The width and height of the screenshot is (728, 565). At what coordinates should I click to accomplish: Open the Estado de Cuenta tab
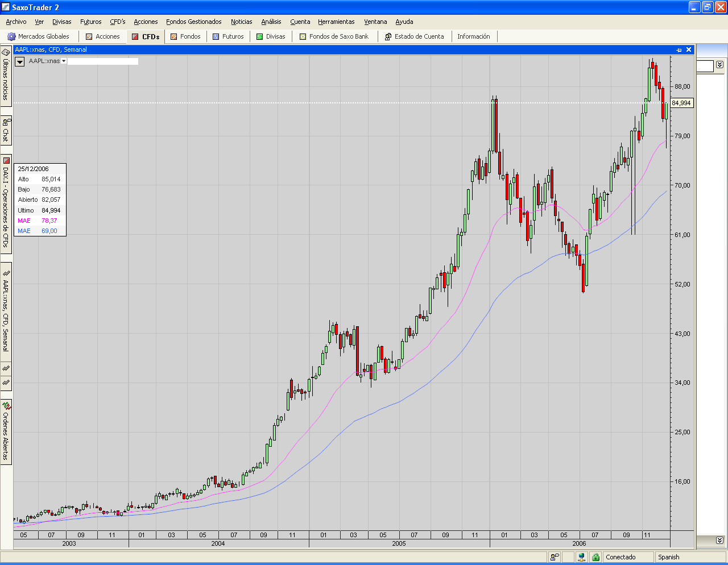pos(414,36)
